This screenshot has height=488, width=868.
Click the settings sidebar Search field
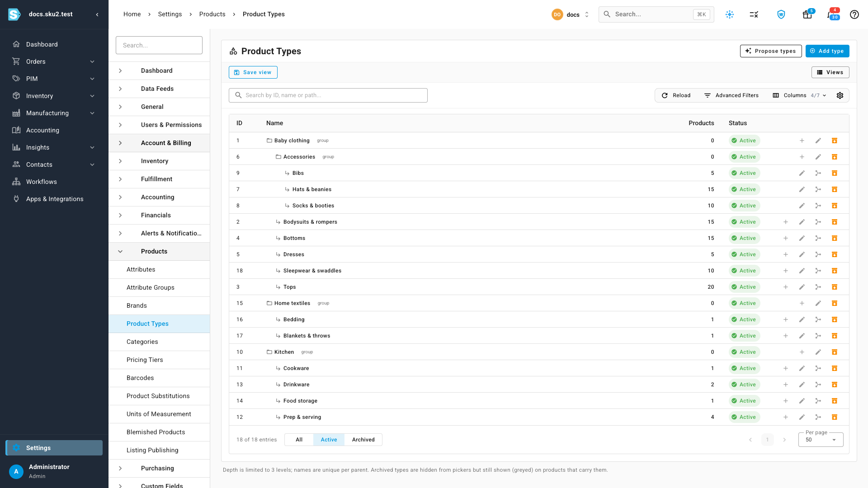(159, 45)
